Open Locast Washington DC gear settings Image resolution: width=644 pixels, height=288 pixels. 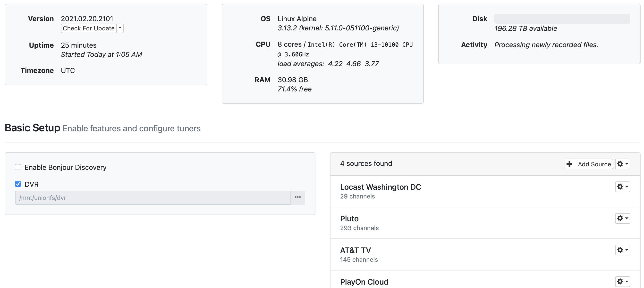(x=622, y=187)
